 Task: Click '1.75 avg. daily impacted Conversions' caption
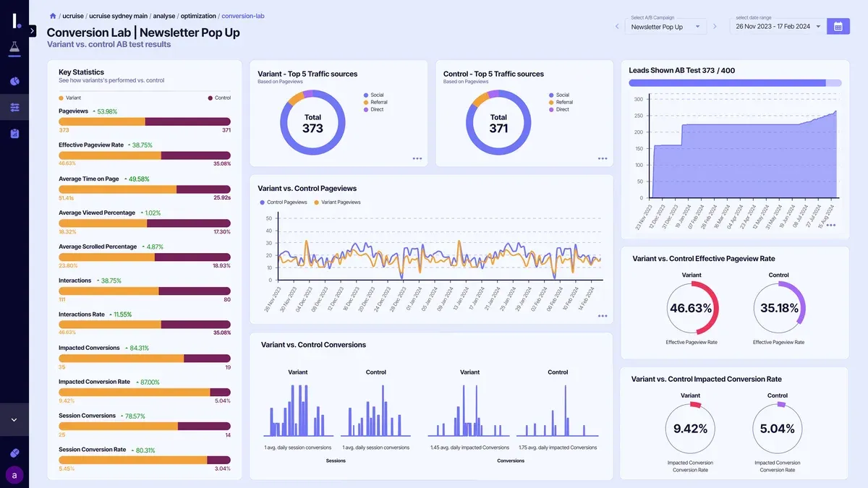click(558, 448)
